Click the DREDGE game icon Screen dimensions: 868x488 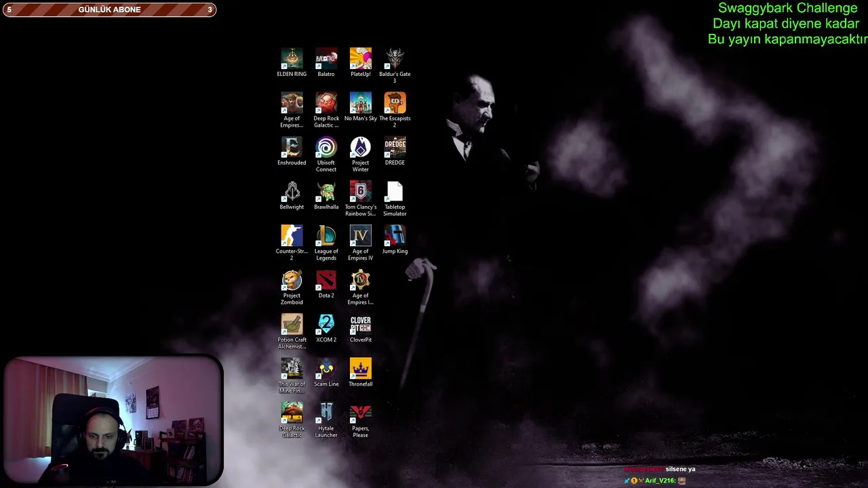point(395,147)
